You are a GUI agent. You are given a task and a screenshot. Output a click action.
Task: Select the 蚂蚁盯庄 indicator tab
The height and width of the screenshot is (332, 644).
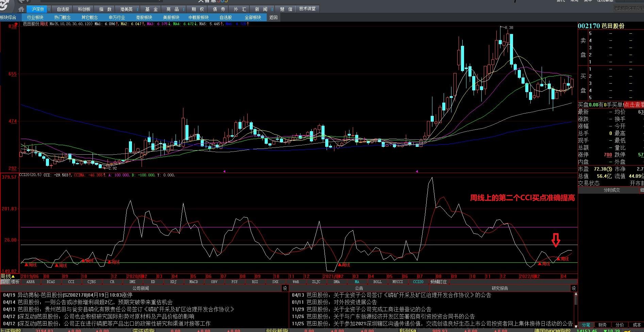[x=439, y=282]
